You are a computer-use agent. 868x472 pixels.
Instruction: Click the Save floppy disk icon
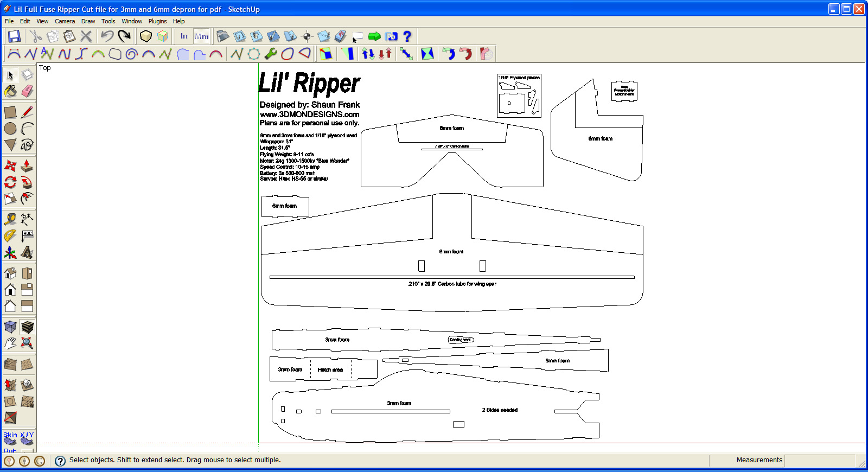tap(14, 36)
